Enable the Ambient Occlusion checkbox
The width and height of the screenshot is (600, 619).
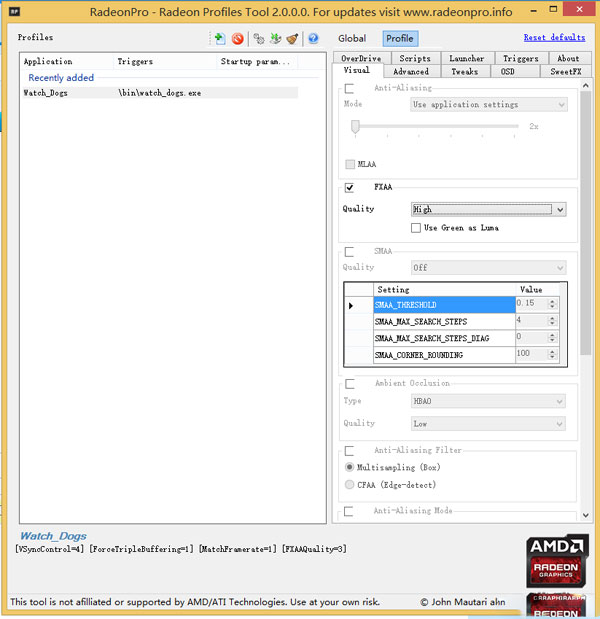coord(350,384)
